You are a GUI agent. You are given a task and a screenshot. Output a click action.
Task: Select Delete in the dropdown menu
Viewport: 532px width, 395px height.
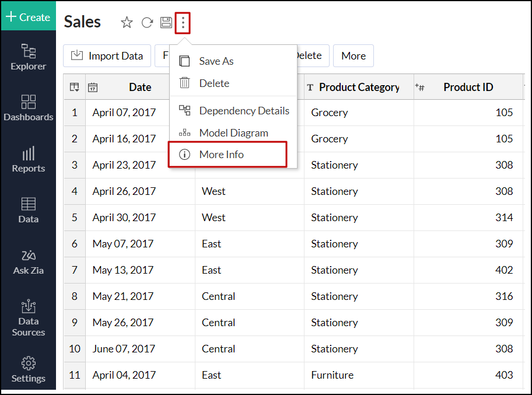point(213,83)
